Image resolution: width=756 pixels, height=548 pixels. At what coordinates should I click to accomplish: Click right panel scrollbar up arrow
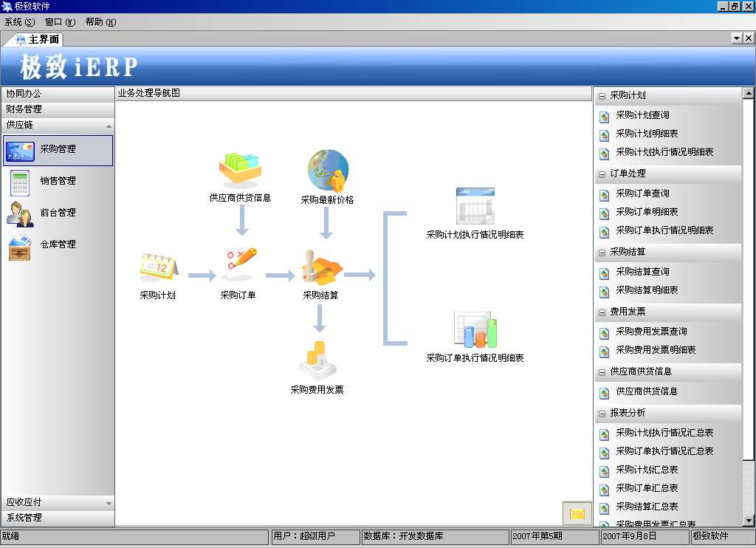coord(749,93)
